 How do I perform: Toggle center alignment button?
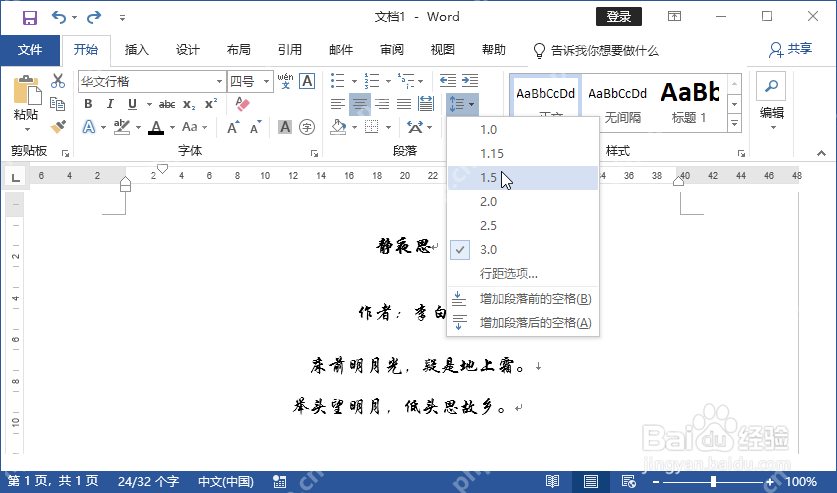(x=360, y=104)
